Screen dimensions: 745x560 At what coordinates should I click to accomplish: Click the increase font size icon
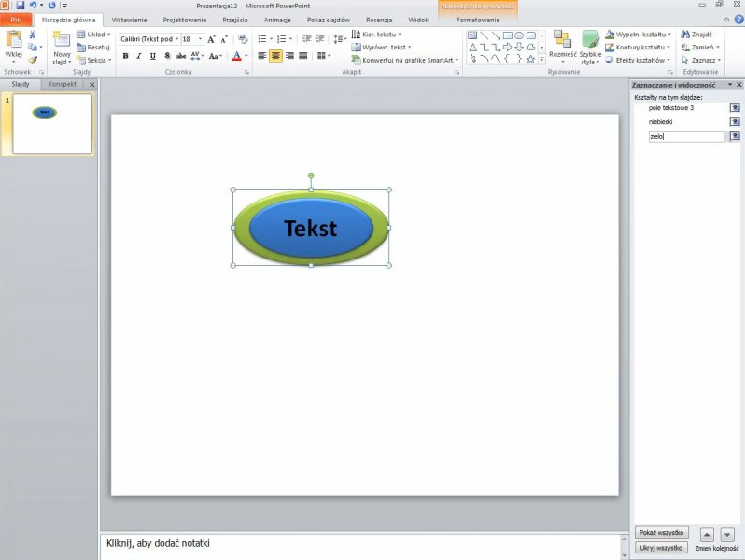click(212, 39)
